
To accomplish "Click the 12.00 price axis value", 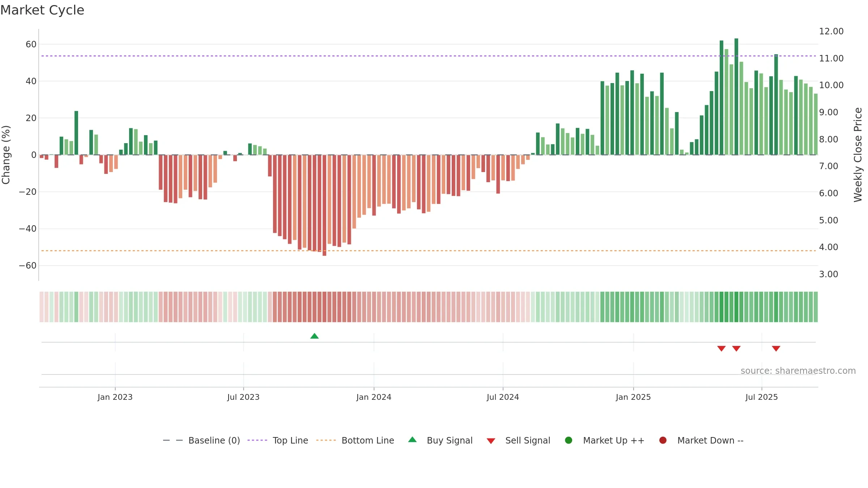I will click(x=831, y=31).
